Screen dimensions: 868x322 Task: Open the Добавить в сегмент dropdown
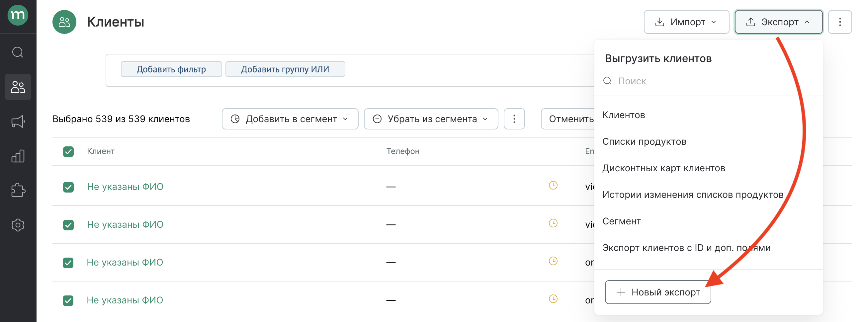pyautogui.click(x=290, y=119)
